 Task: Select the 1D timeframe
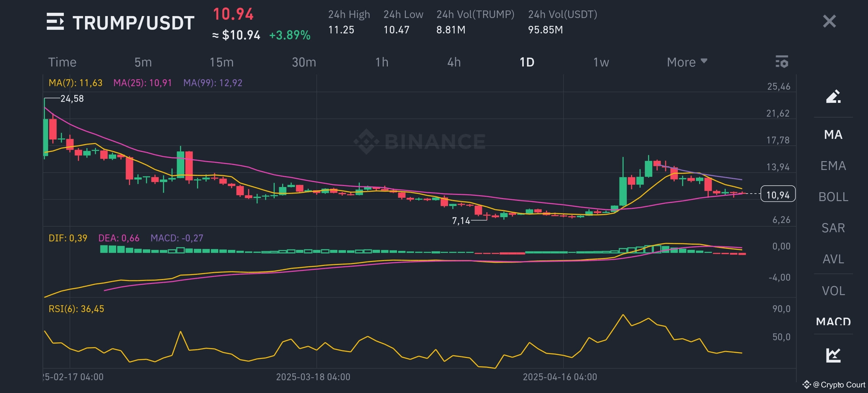pos(527,62)
